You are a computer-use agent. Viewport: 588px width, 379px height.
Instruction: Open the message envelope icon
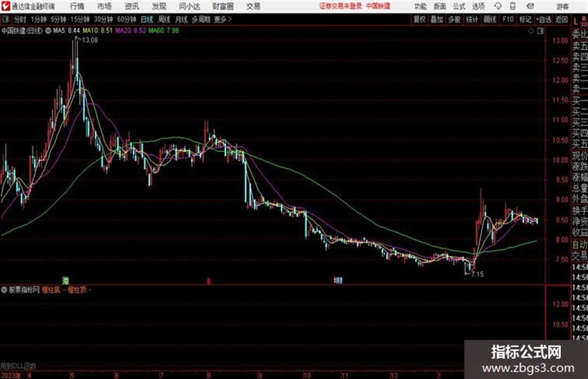530,6
